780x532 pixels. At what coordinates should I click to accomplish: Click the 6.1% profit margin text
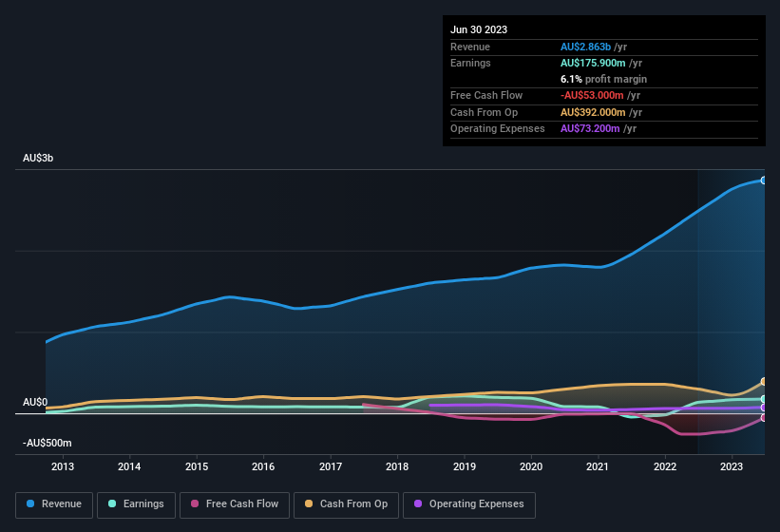tap(603, 79)
